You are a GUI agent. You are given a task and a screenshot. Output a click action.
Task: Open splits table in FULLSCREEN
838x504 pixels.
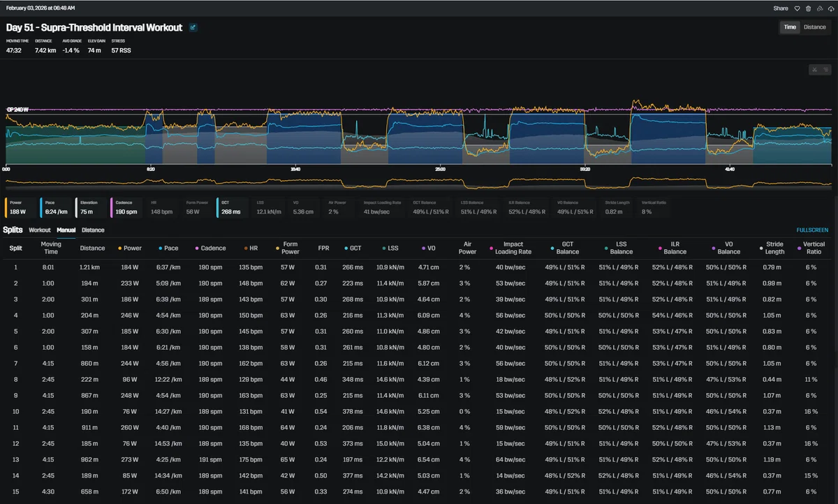(x=812, y=230)
